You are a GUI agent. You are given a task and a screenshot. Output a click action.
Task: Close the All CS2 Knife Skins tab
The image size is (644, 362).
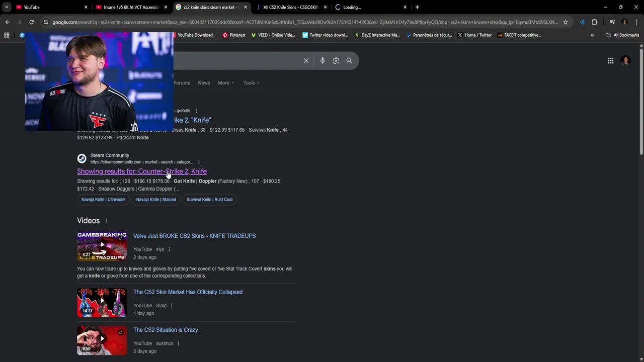pyautogui.click(x=325, y=7)
